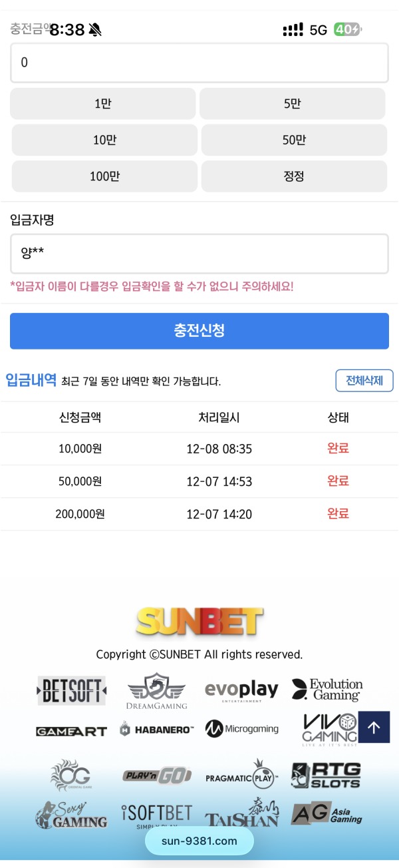Select the AG Asia Gaming icon
The image size is (399, 868).
point(327,813)
